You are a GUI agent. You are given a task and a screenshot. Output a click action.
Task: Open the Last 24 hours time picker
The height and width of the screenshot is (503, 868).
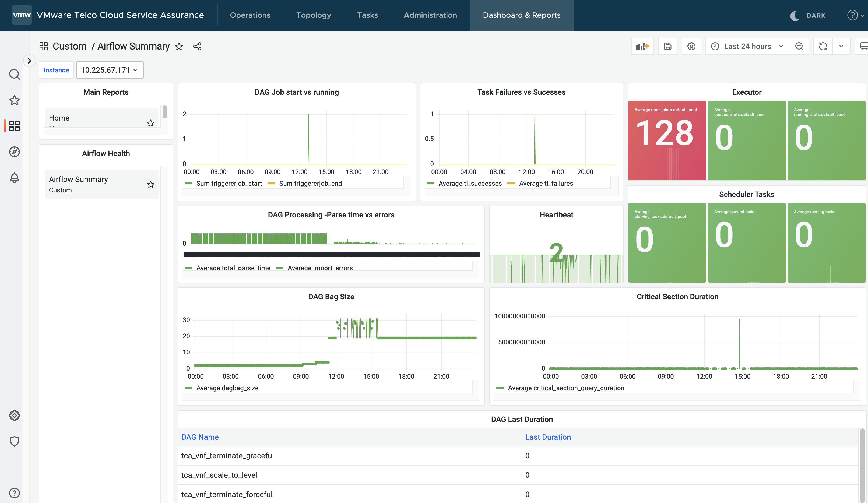click(747, 47)
